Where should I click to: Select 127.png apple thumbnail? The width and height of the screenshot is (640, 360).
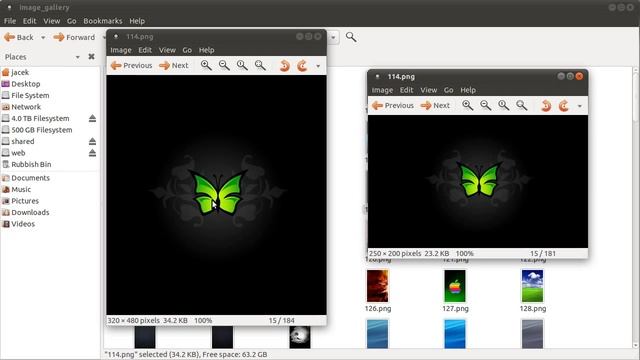point(455,286)
